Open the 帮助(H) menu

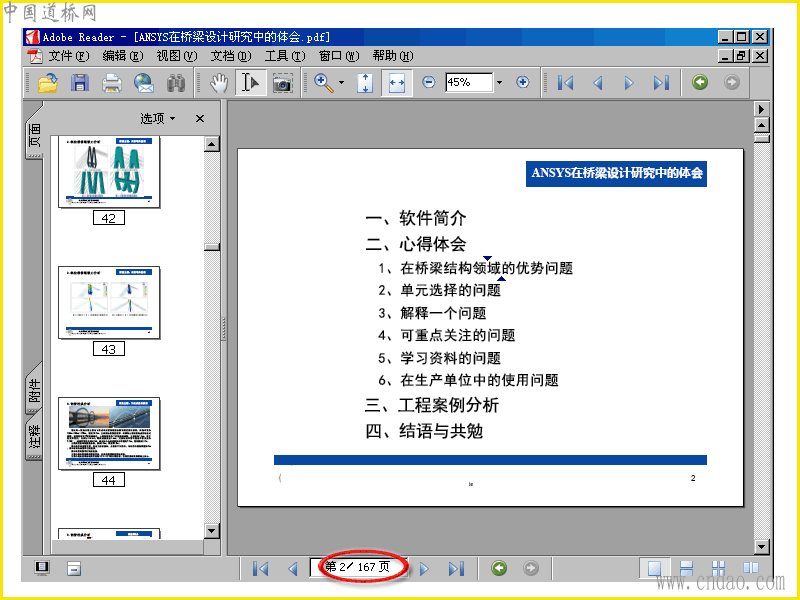393,56
